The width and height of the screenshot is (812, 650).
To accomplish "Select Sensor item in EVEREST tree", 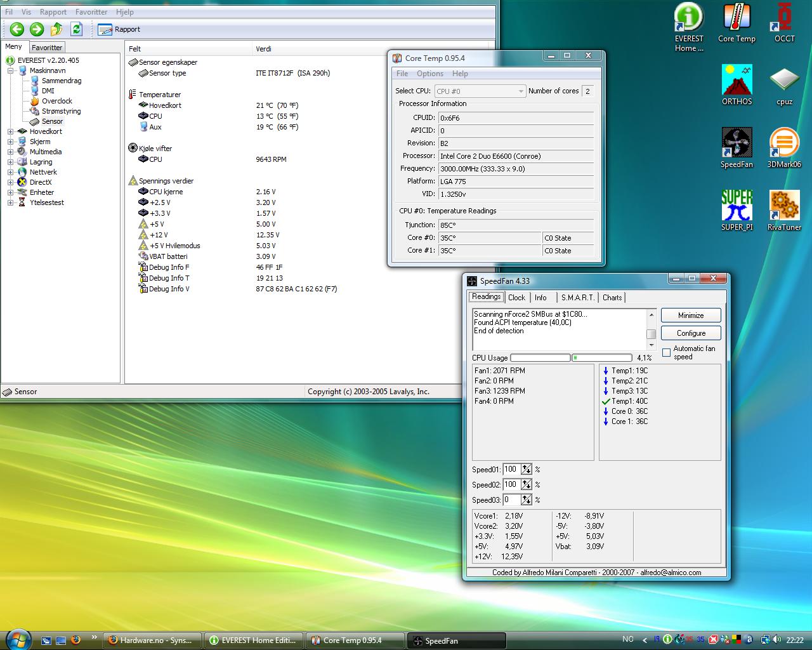I will coord(52,121).
